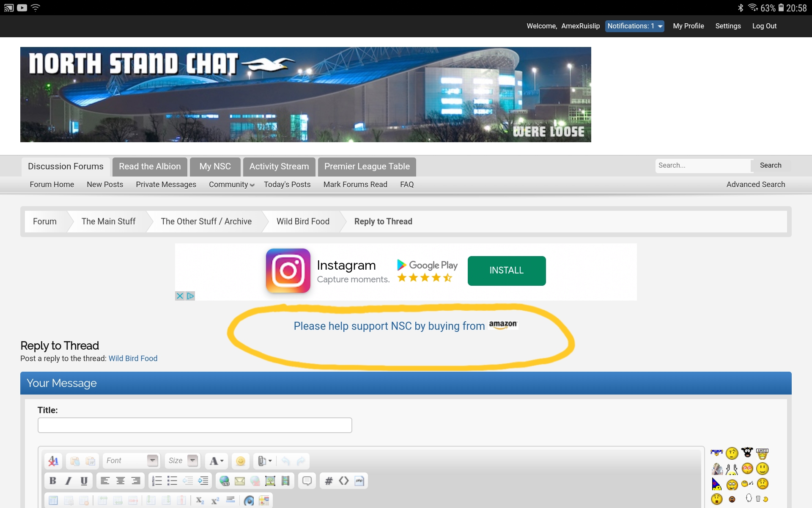Insert the cow smiley
812x508 pixels.
point(747,453)
